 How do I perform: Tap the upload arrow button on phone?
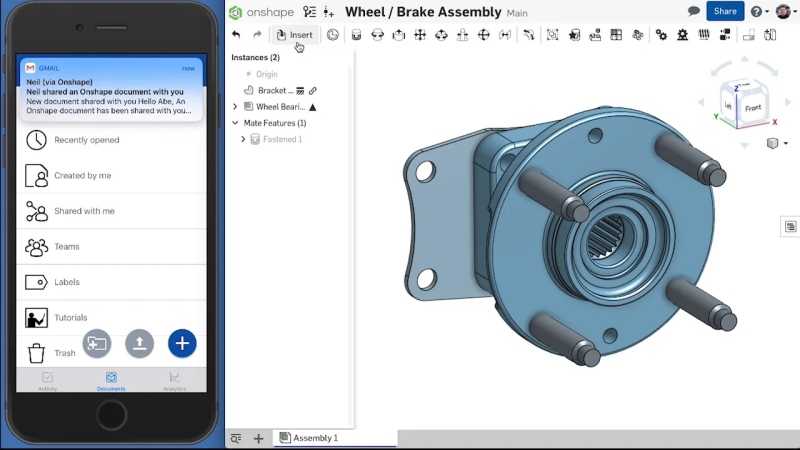139,343
